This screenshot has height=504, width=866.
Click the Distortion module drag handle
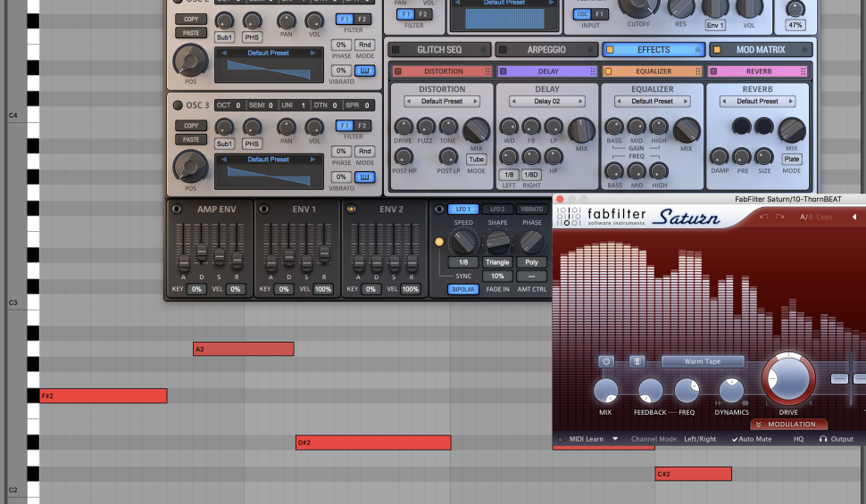(x=487, y=71)
